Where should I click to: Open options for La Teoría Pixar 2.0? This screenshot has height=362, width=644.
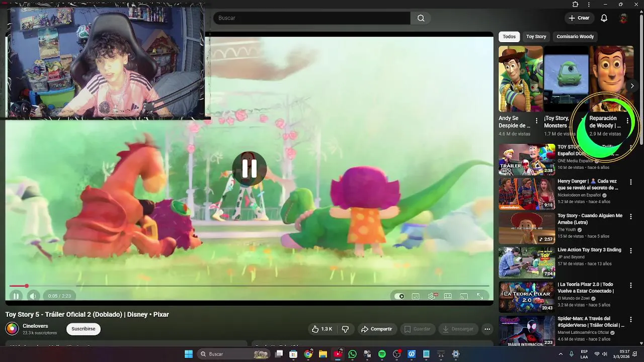[x=630, y=285]
